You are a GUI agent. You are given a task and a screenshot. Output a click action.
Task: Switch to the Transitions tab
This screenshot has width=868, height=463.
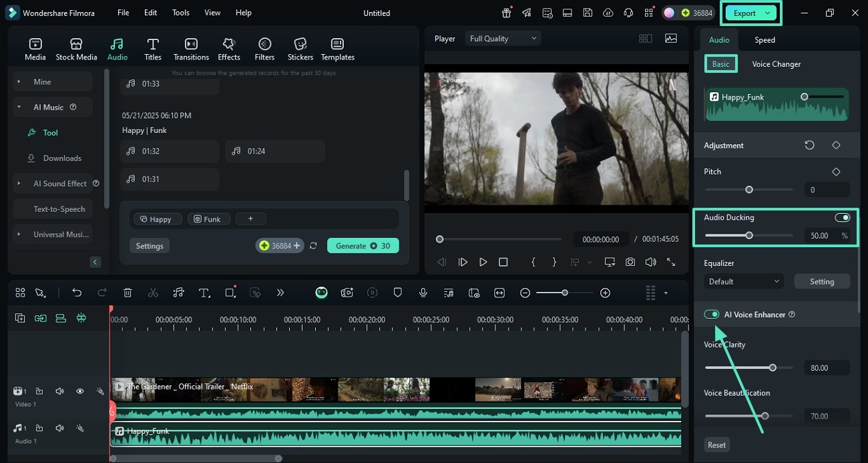click(x=191, y=49)
